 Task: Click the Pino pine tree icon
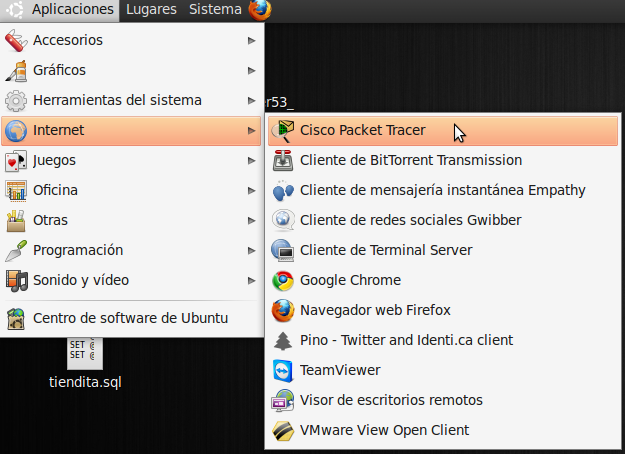[283, 341]
